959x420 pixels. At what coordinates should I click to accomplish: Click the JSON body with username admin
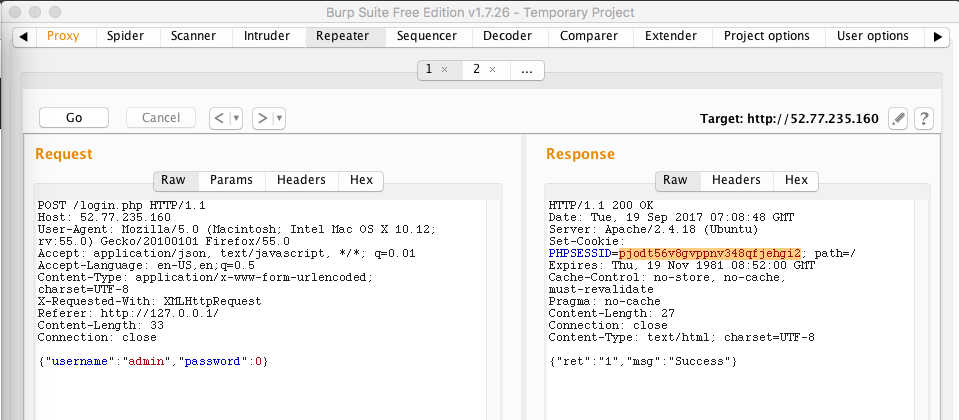153,361
